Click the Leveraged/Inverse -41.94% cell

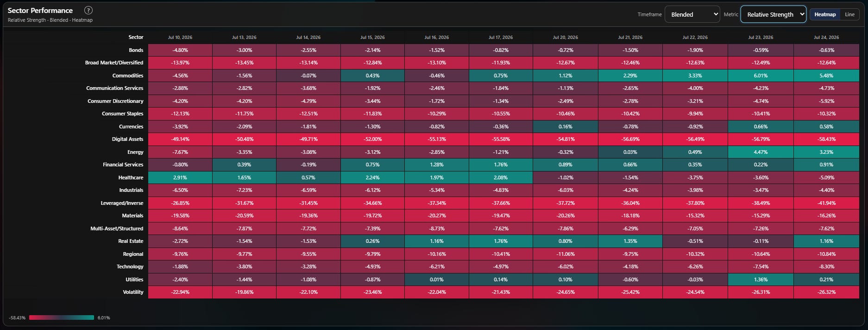[x=826, y=203]
